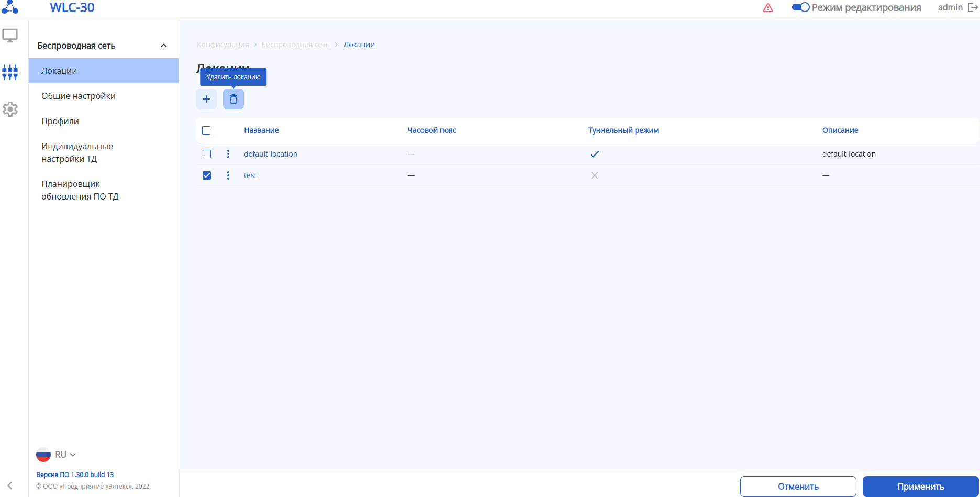Uncheck the test row checkbox
This screenshot has width=980, height=497.
207,175
